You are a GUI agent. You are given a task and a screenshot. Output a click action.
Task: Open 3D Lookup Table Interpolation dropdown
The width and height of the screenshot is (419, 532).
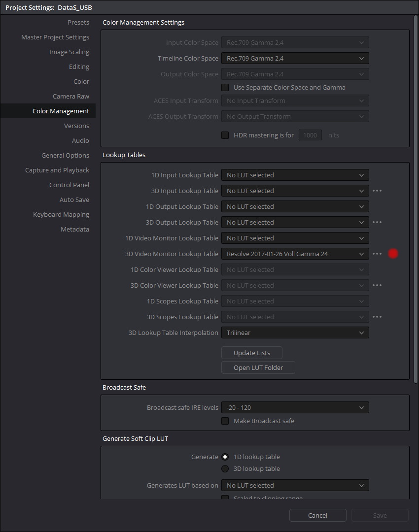pos(295,333)
